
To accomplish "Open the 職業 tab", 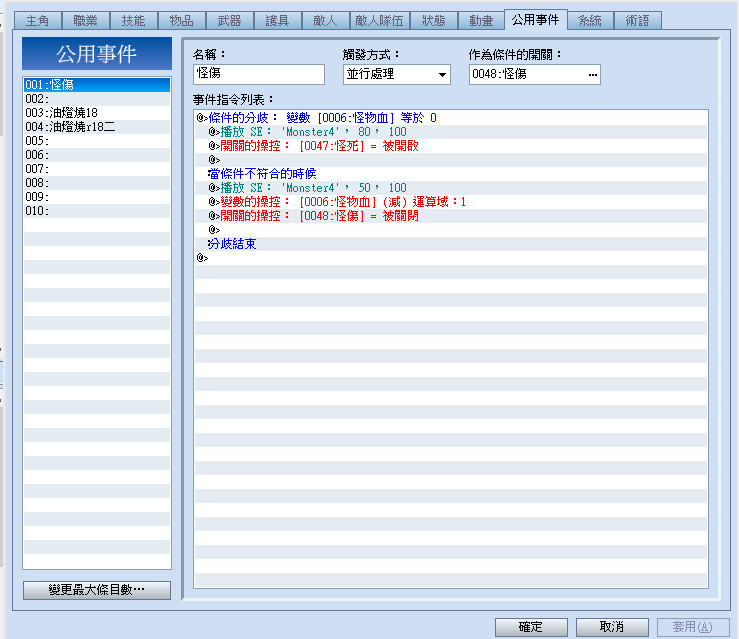I will (x=86, y=21).
